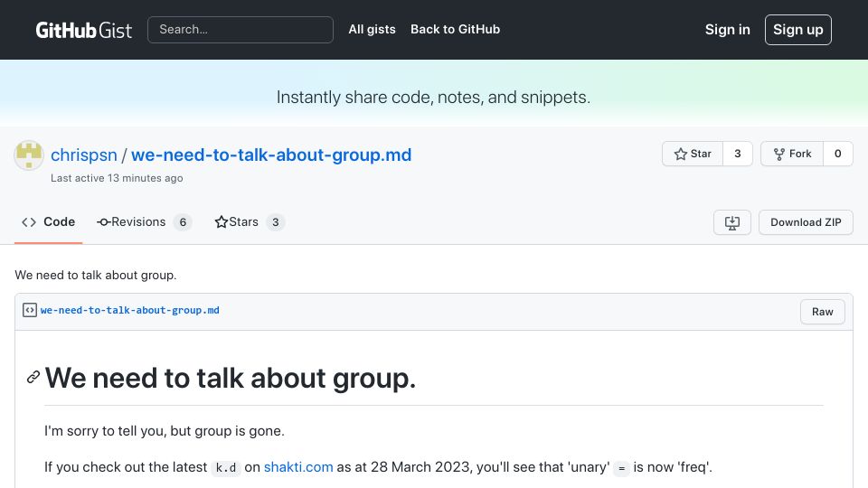
Task: Click the 'I'm sorry to tell you' sentence
Action: (x=165, y=431)
